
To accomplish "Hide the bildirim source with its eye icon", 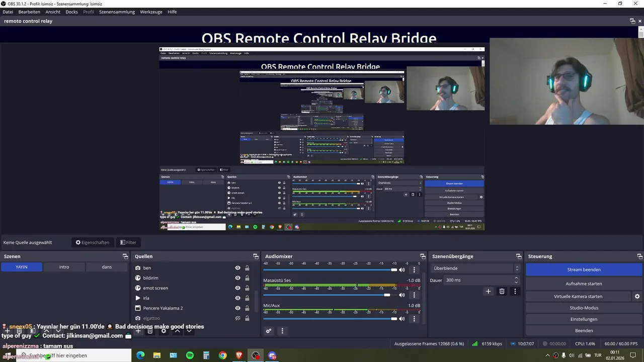I will 238,278.
